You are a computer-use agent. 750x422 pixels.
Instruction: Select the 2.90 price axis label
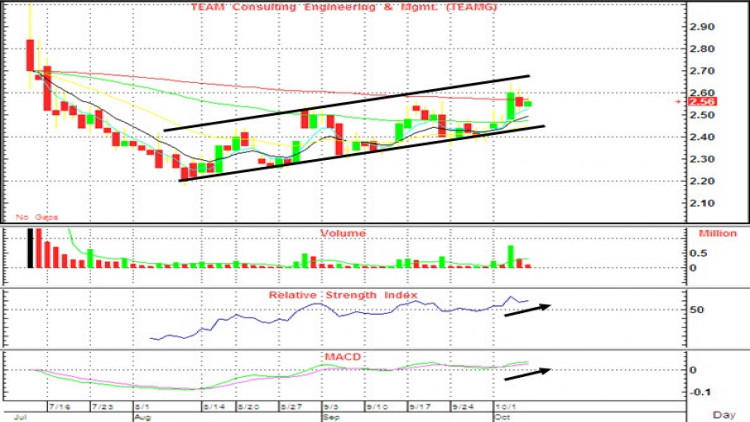(x=702, y=27)
